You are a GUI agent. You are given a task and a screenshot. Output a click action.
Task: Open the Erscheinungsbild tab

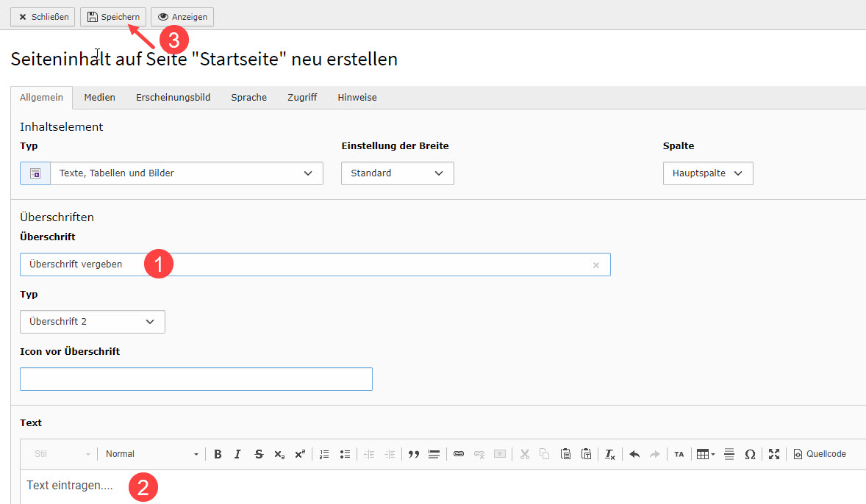click(x=173, y=98)
